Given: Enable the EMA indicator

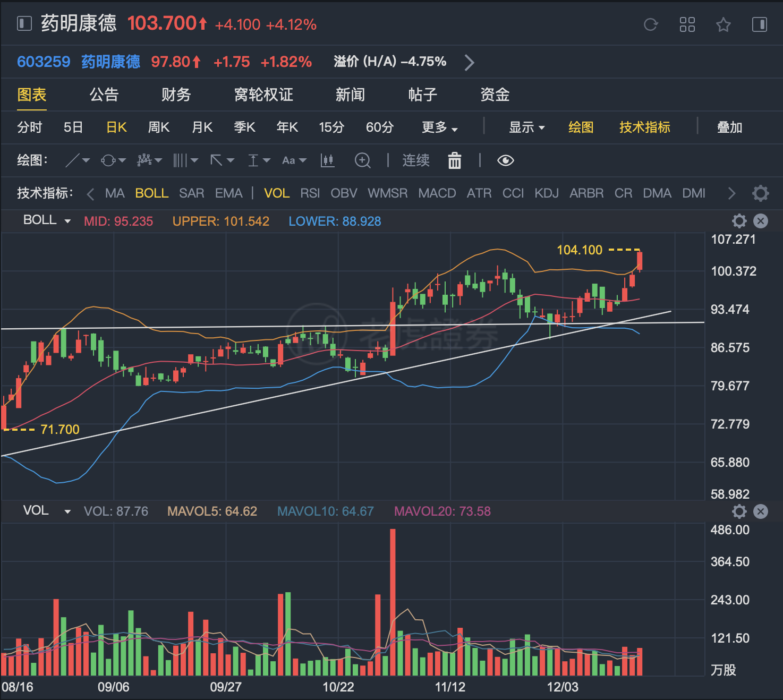Looking at the screenshot, I should pyautogui.click(x=229, y=193).
